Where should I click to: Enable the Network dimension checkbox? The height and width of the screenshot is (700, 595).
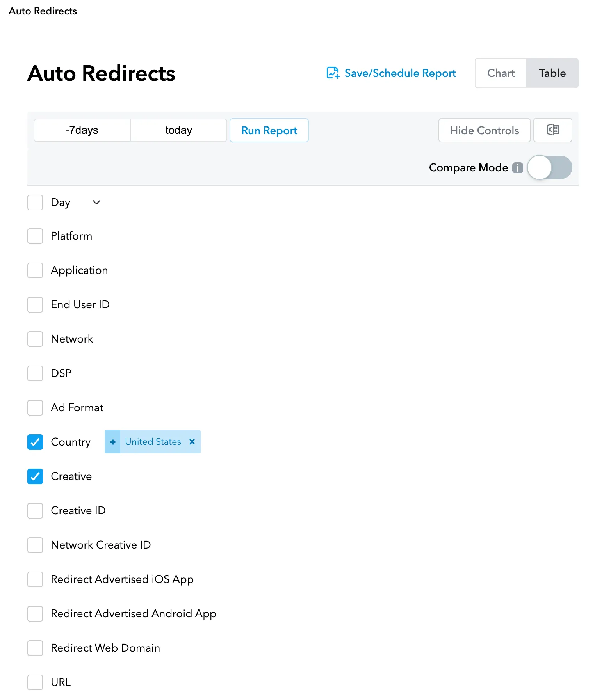point(35,339)
